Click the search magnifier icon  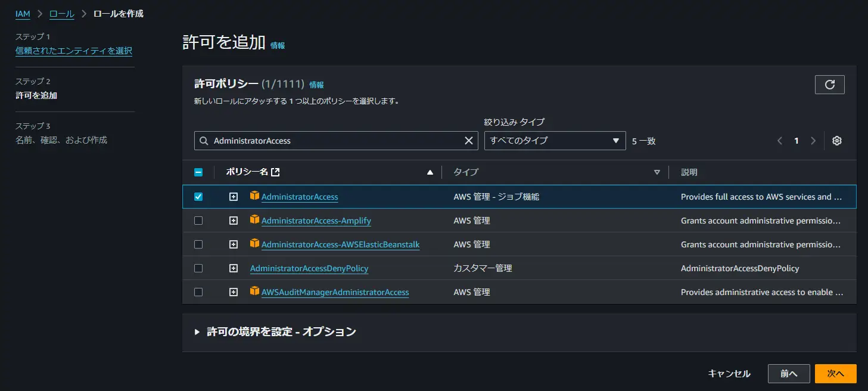point(204,141)
